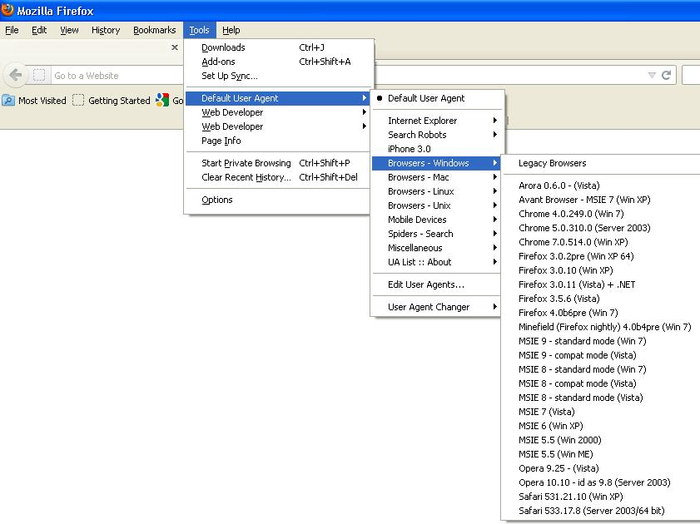
Task: Select Arora 0.6.0 - (Vista)
Action: click(x=601, y=186)
